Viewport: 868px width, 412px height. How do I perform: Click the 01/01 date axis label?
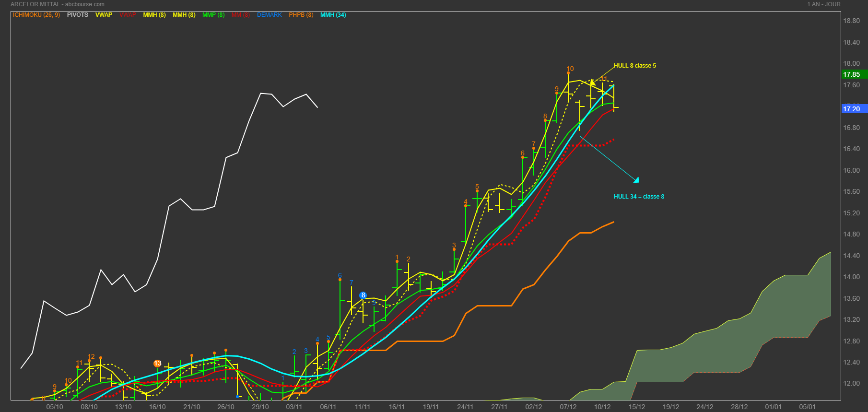click(x=774, y=407)
